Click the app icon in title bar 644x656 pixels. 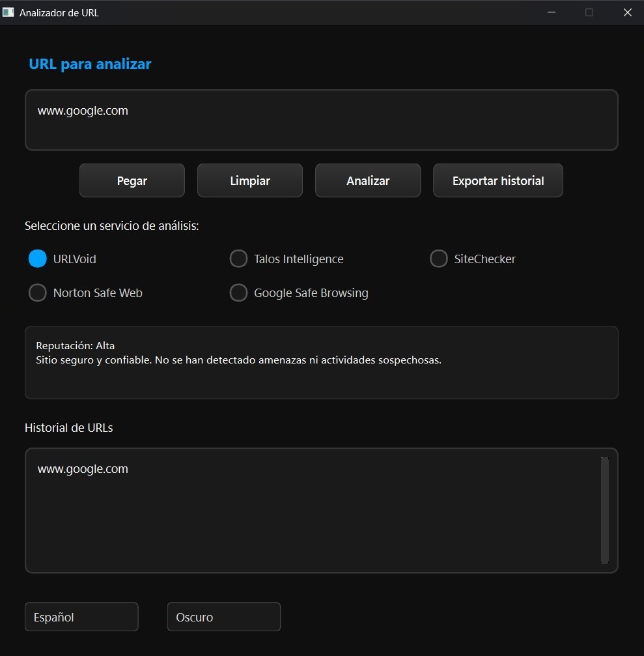click(8, 12)
